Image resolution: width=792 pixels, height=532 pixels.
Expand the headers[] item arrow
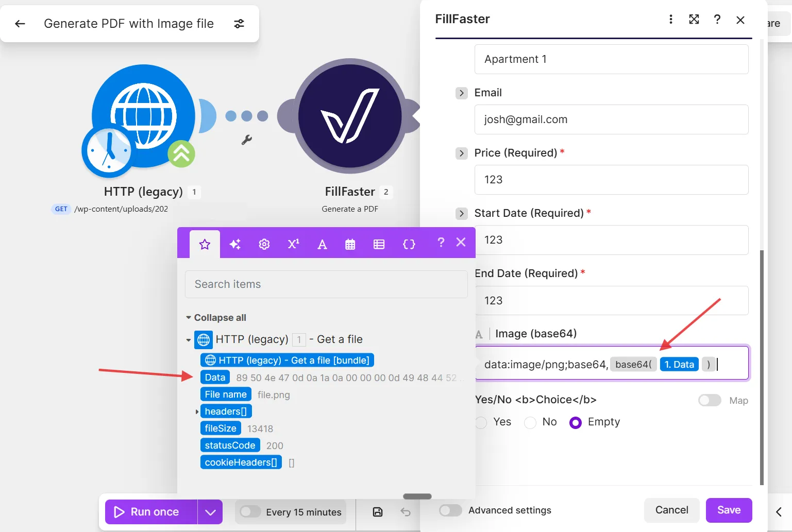(x=197, y=411)
